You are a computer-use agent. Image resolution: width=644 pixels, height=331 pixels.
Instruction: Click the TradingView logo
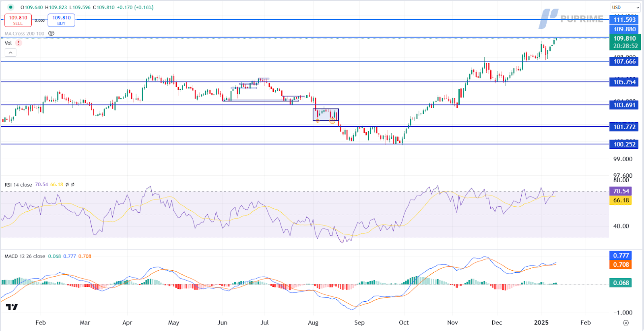[12, 307]
